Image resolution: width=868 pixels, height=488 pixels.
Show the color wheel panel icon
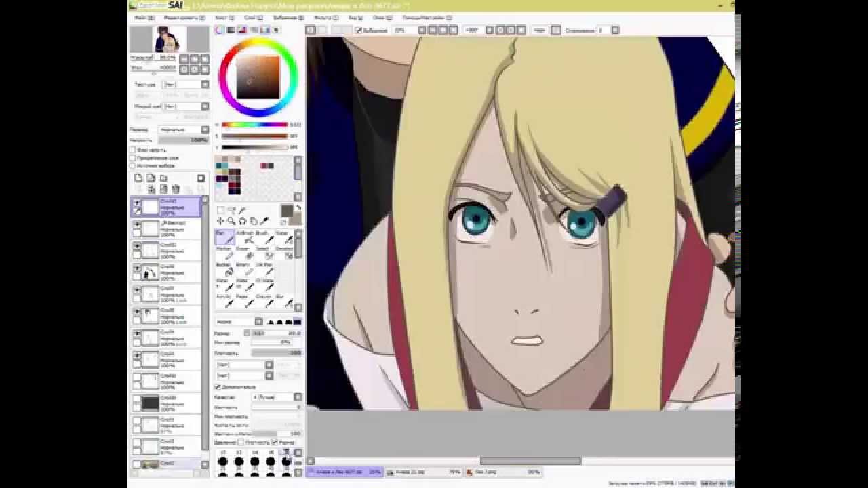(220, 30)
